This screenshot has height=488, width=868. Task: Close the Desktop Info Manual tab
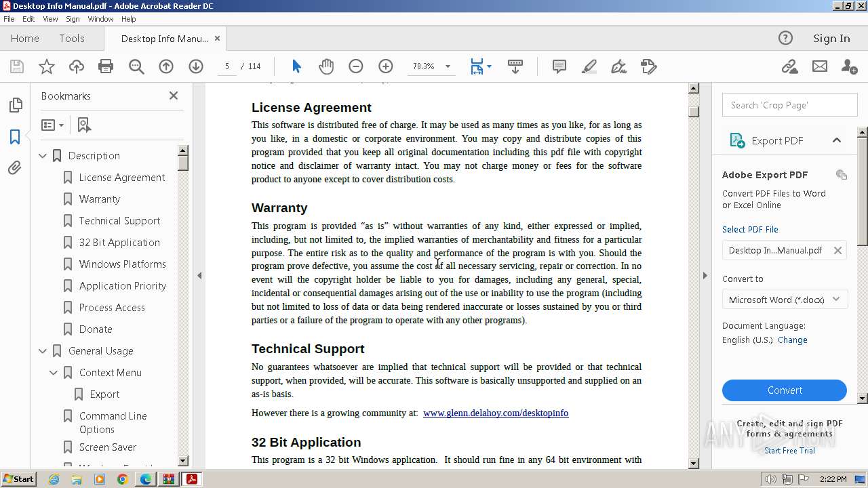coord(217,39)
